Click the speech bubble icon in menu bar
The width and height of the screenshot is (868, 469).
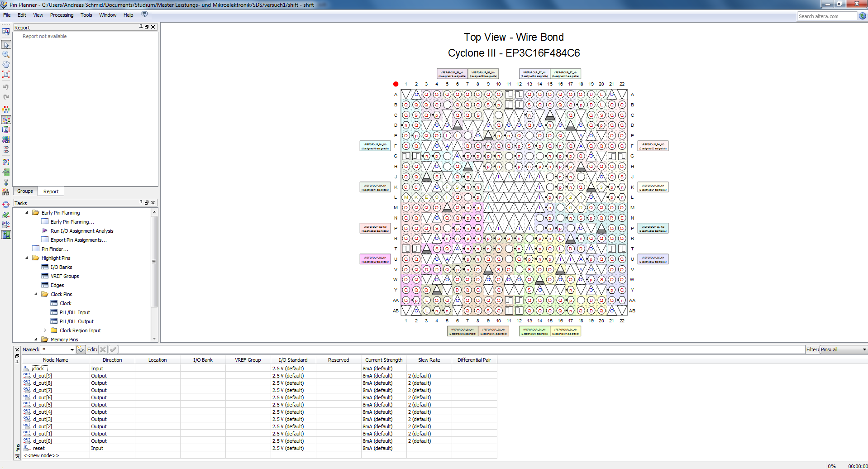[x=145, y=14]
